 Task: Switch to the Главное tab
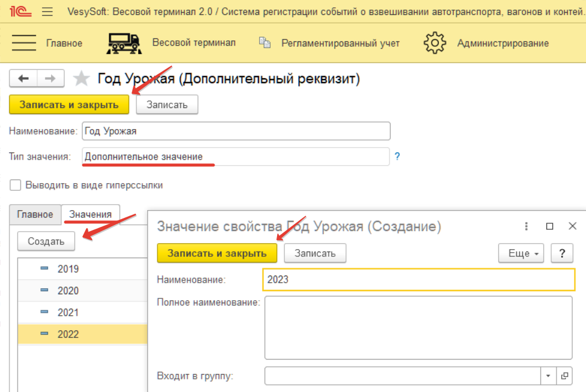click(35, 214)
